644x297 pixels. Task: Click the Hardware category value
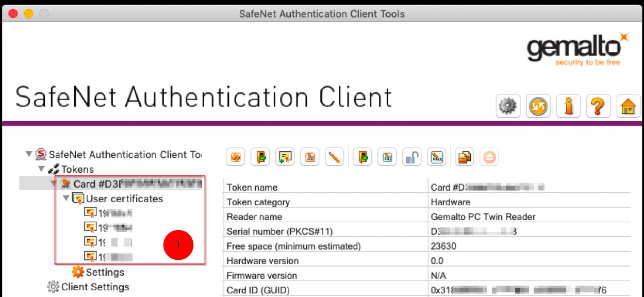coord(451,202)
